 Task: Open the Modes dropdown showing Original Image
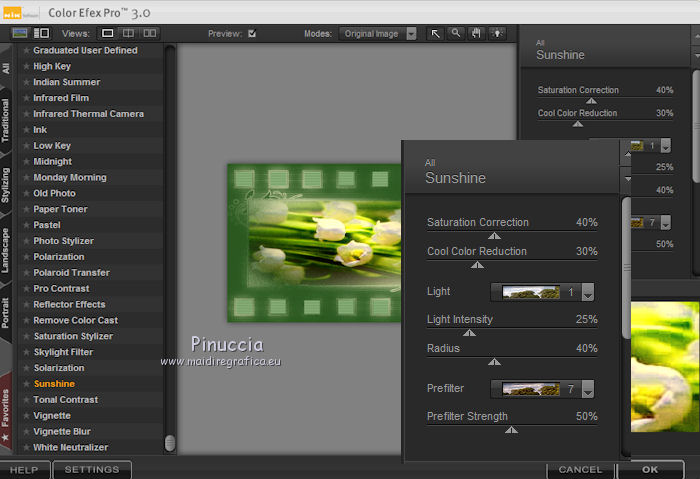coord(378,33)
